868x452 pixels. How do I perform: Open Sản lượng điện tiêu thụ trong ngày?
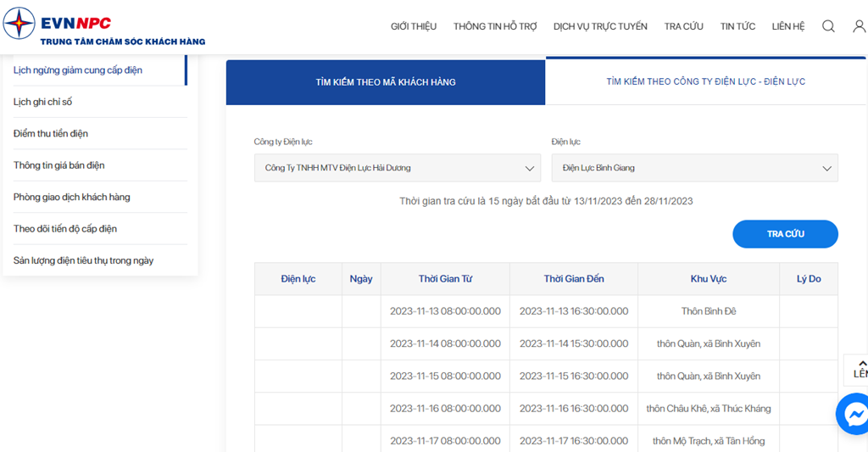(x=84, y=260)
